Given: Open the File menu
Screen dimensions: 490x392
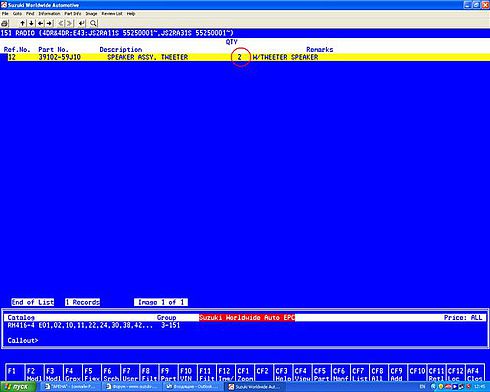Looking at the screenshot, I should (5, 14).
